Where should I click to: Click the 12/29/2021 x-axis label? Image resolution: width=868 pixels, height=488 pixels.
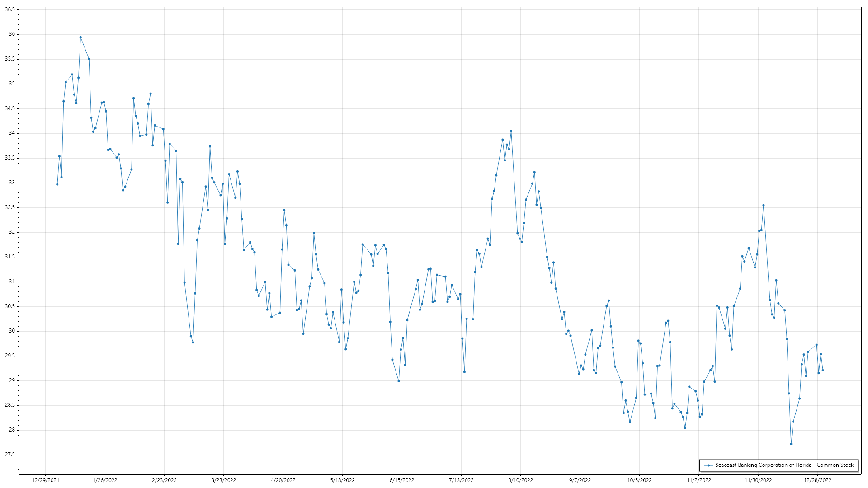pos(46,480)
